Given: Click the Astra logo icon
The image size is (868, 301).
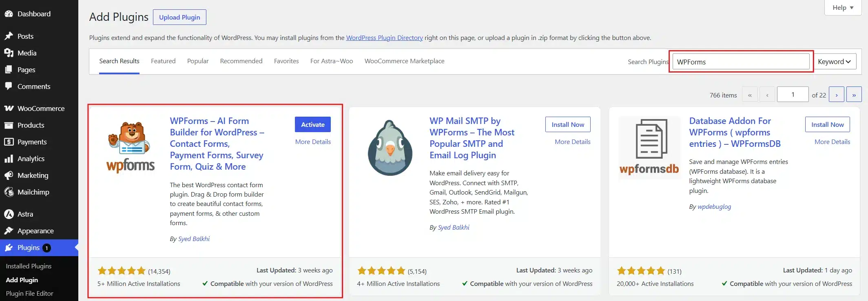Looking at the screenshot, I should pyautogui.click(x=9, y=214).
